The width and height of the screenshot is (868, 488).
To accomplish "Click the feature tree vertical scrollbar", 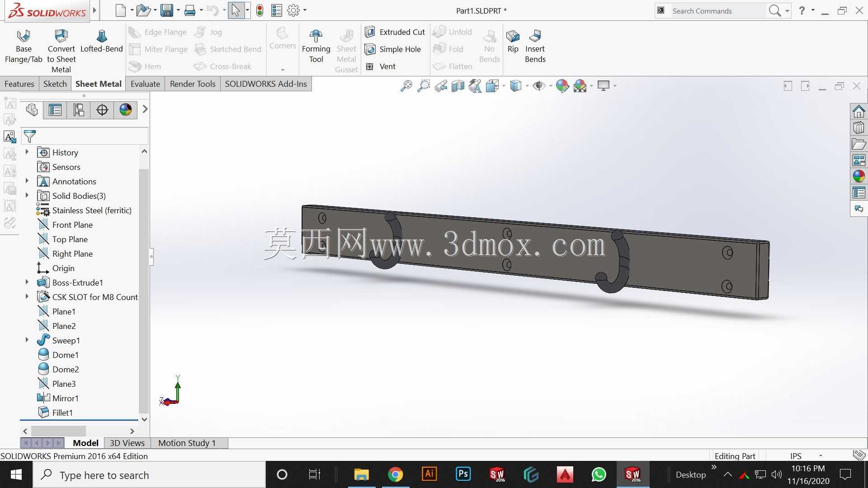I will pyautogui.click(x=144, y=291).
